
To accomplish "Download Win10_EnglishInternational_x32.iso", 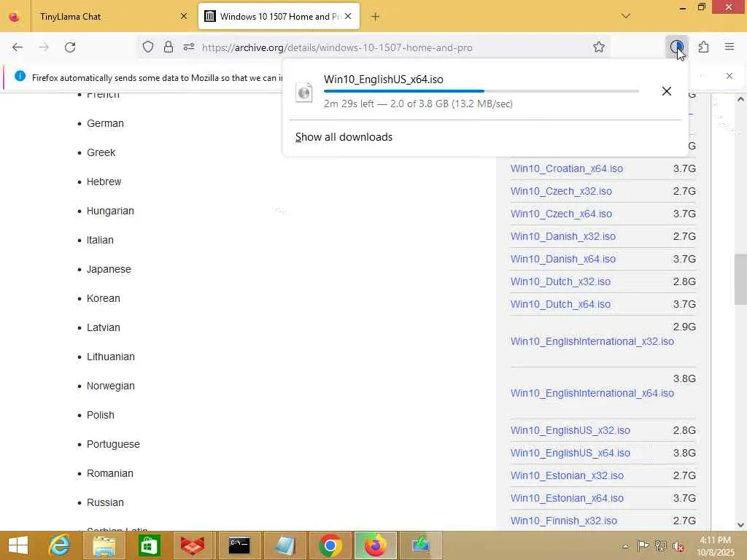I will (x=592, y=341).
